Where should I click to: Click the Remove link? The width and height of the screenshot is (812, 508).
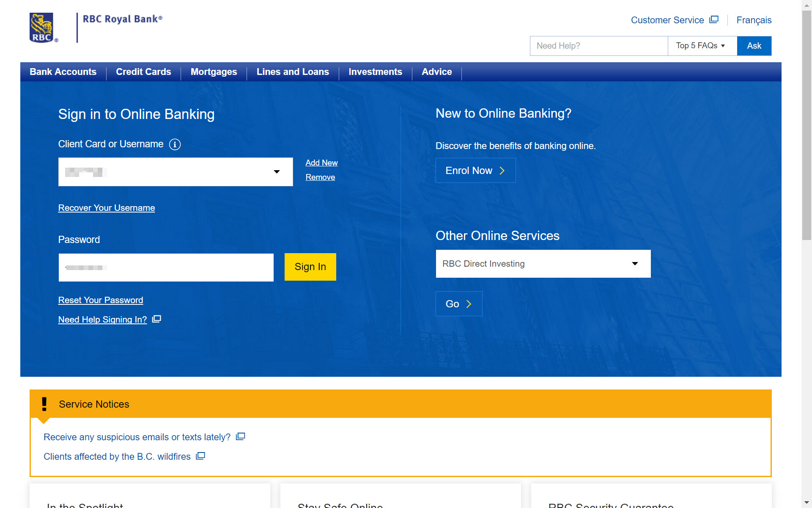click(320, 177)
